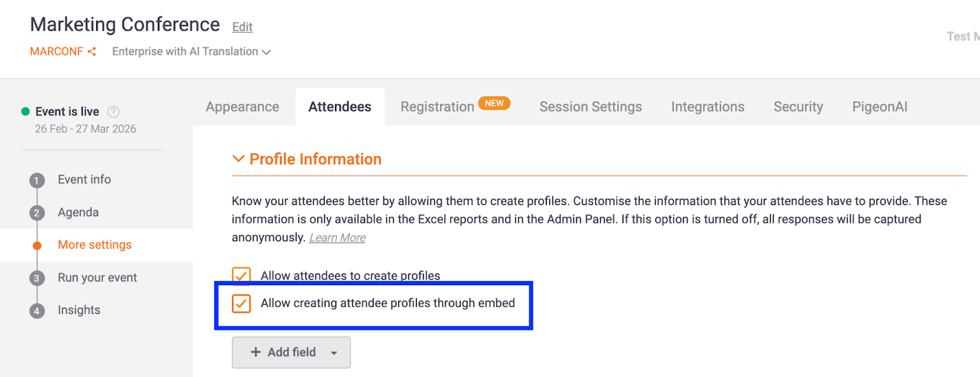Toggle Allow creating attendee profiles through embed
The image size is (980, 377).
pos(241,304)
